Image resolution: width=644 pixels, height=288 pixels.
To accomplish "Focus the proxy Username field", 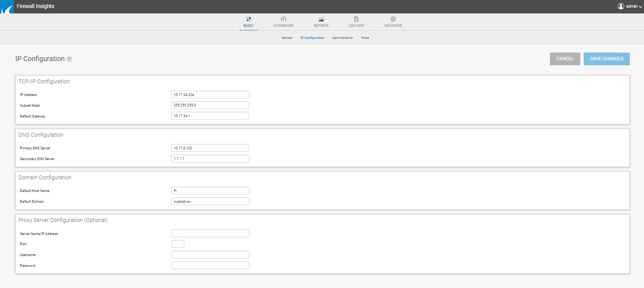I will (x=210, y=255).
